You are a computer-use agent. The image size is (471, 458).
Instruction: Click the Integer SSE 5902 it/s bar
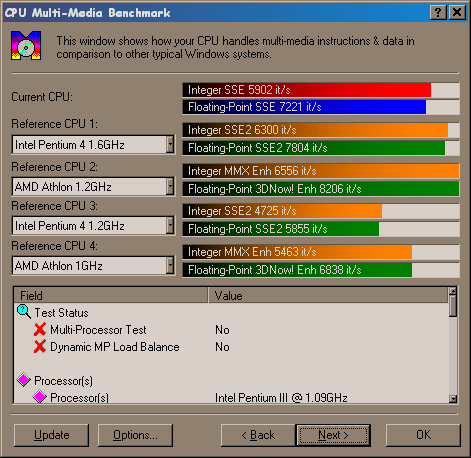click(x=321, y=90)
